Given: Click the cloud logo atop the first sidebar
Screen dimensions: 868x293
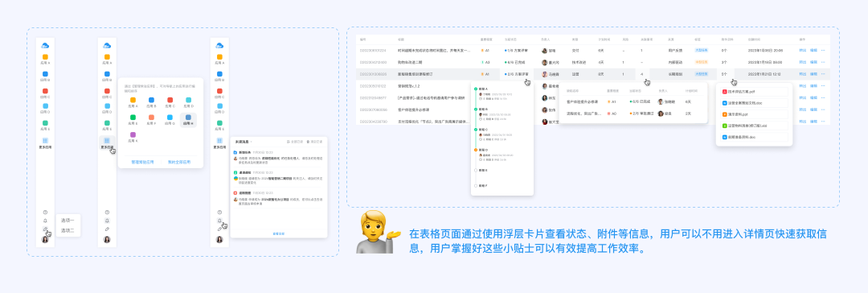Looking at the screenshot, I should pyautogui.click(x=45, y=45).
